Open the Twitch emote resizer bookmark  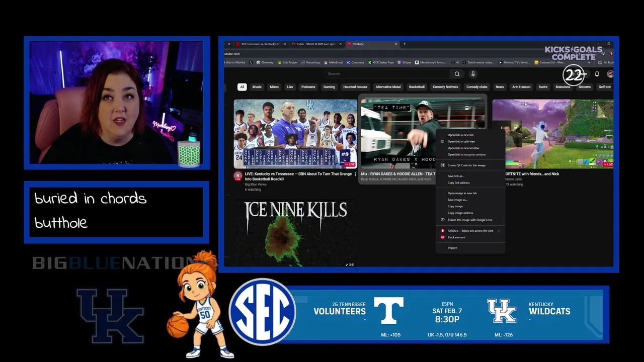point(478,62)
